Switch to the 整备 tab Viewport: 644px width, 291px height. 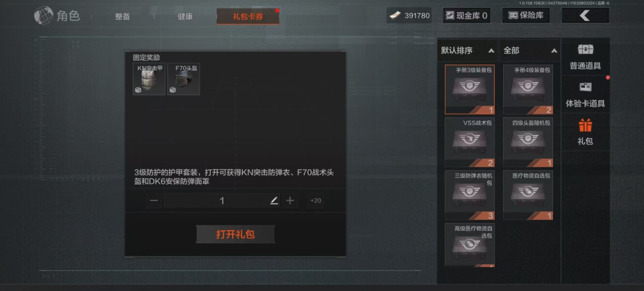[122, 17]
